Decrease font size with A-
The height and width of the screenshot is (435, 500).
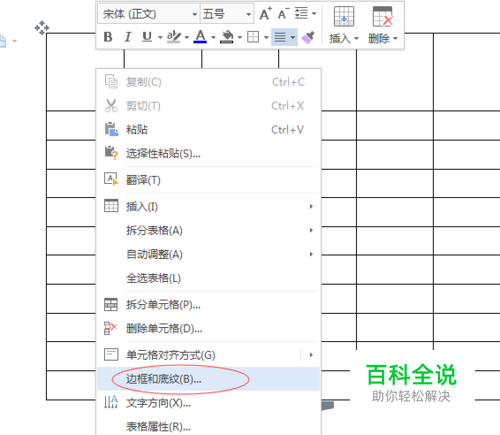point(284,14)
